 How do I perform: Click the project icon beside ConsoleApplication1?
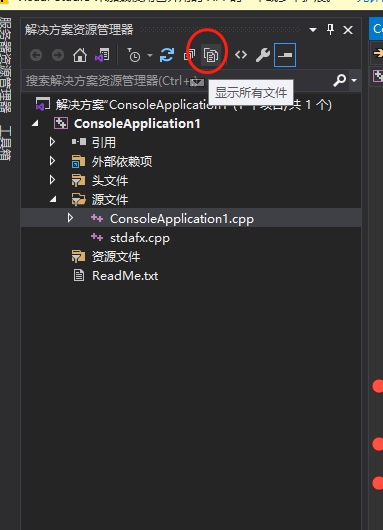[x=61, y=123]
